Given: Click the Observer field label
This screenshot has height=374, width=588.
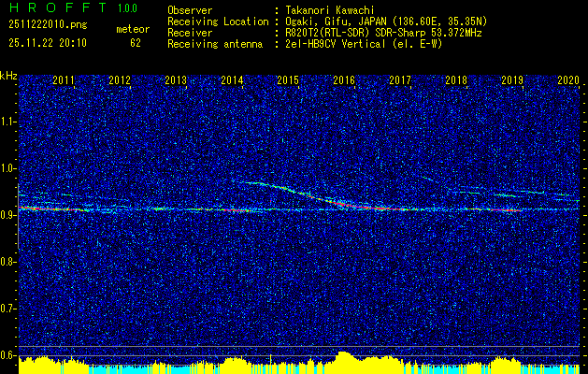Looking at the screenshot, I should 190,10.
